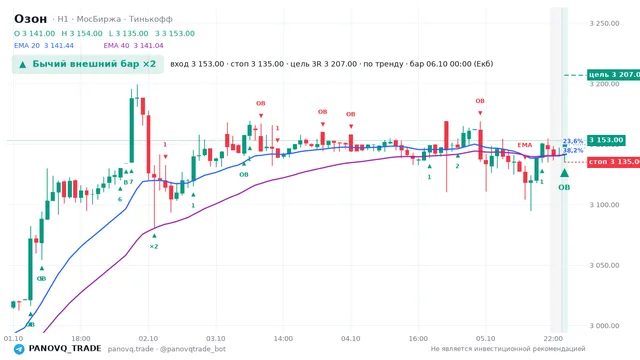The height and width of the screenshot is (360, 640).
Task: Click the 'O 3 141.00' open value
Action: pyautogui.click(x=34, y=33)
